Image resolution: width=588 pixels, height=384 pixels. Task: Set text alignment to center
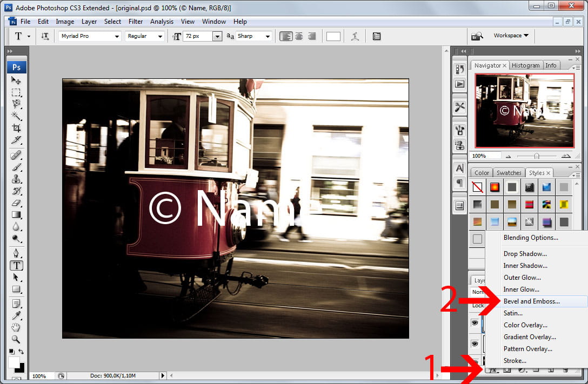[299, 36]
